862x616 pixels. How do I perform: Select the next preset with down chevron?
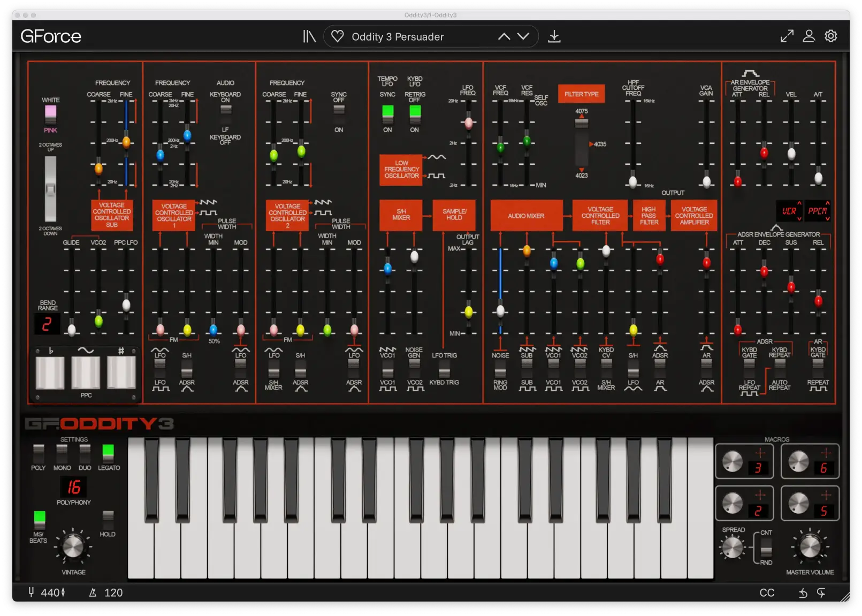523,36
